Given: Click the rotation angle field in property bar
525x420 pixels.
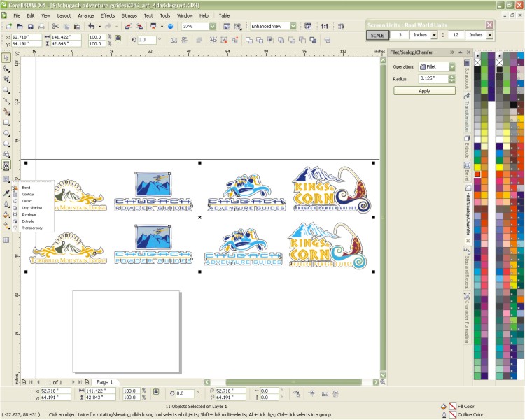Looking at the screenshot, I should tap(147, 40).
